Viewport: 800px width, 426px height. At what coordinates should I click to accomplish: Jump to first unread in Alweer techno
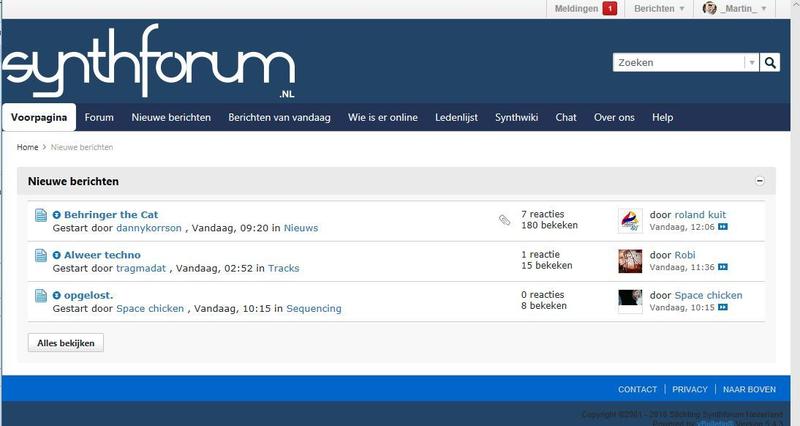coord(57,255)
